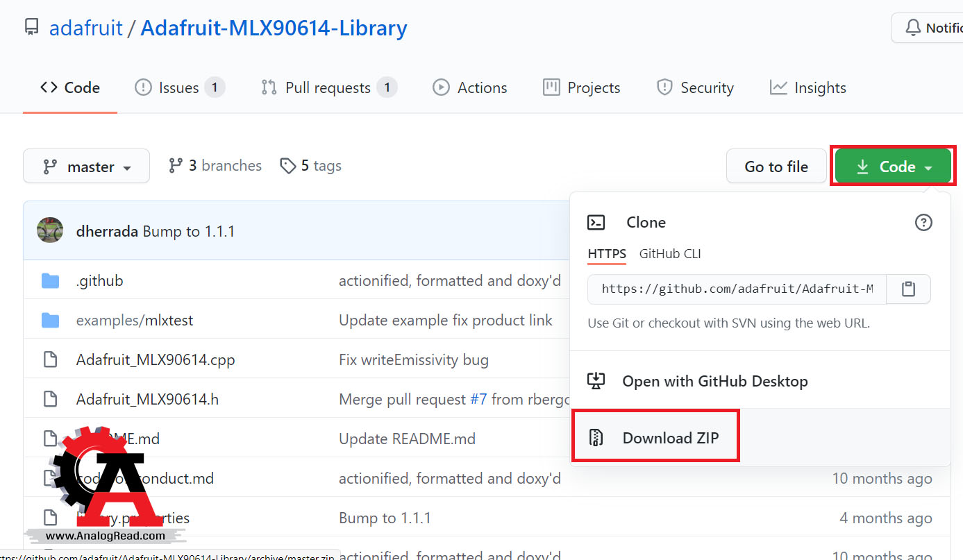Open the Pull requests tab
963x560 pixels.
(328, 88)
